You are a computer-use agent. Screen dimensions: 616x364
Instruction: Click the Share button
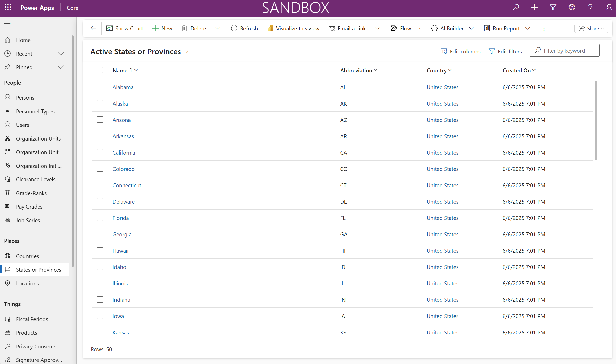click(591, 28)
